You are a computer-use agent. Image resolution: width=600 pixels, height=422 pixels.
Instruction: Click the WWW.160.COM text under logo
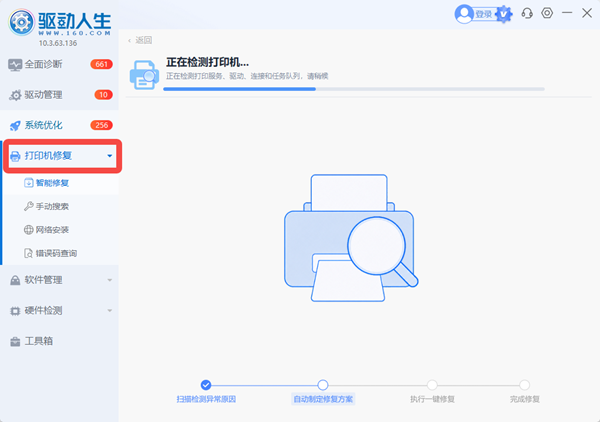point(75,33)
